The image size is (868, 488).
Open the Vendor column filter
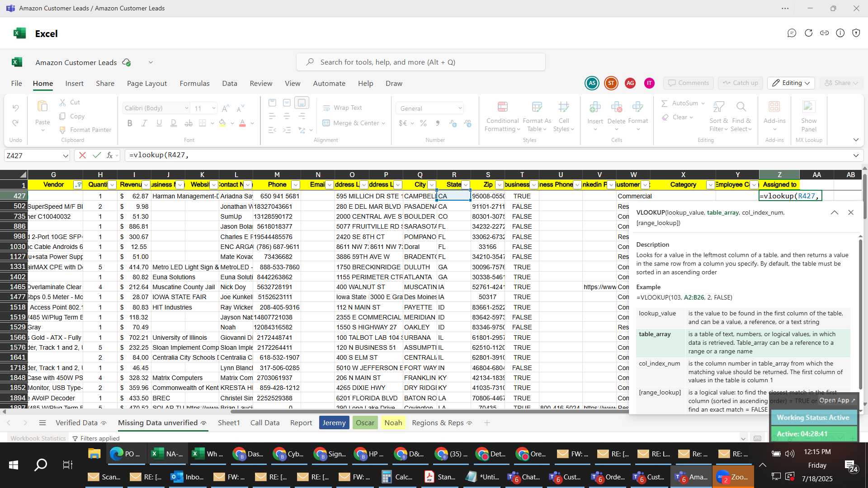click(x=78, y=185)
